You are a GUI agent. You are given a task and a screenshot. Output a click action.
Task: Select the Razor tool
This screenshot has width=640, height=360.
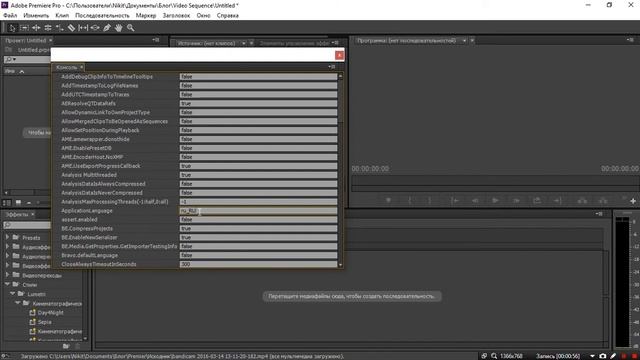click(x=71, y=28)
